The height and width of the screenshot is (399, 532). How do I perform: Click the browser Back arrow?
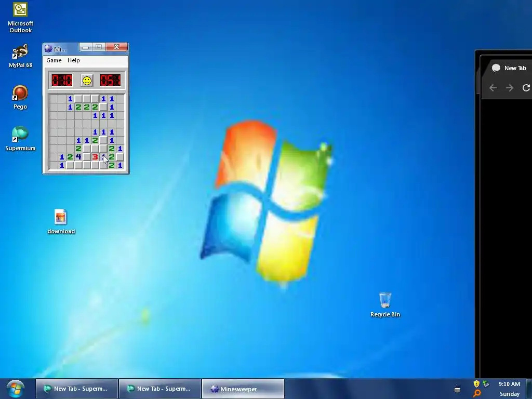(493, 88)
